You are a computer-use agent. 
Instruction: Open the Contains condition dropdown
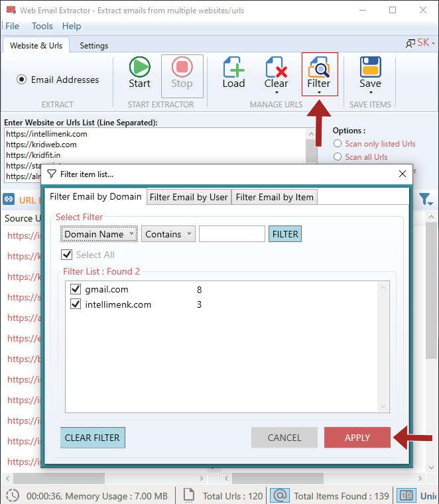[x=168, y=234]
